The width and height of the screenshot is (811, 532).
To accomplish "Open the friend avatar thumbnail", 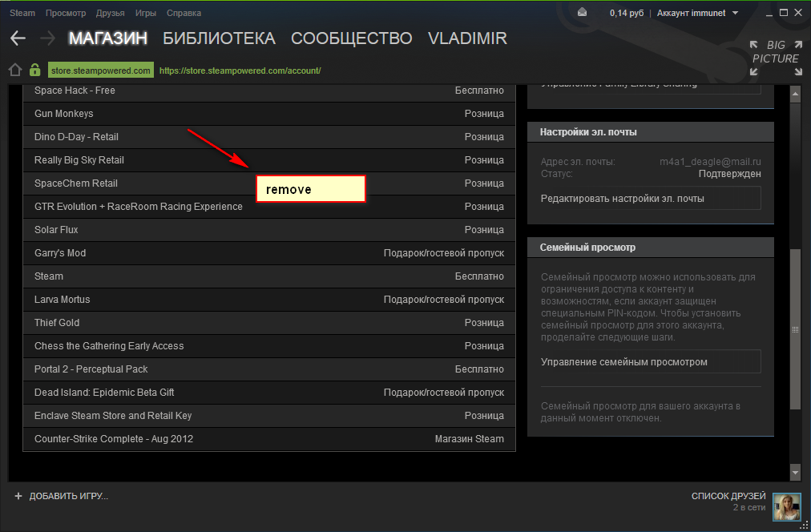I will tap(786, 506).
